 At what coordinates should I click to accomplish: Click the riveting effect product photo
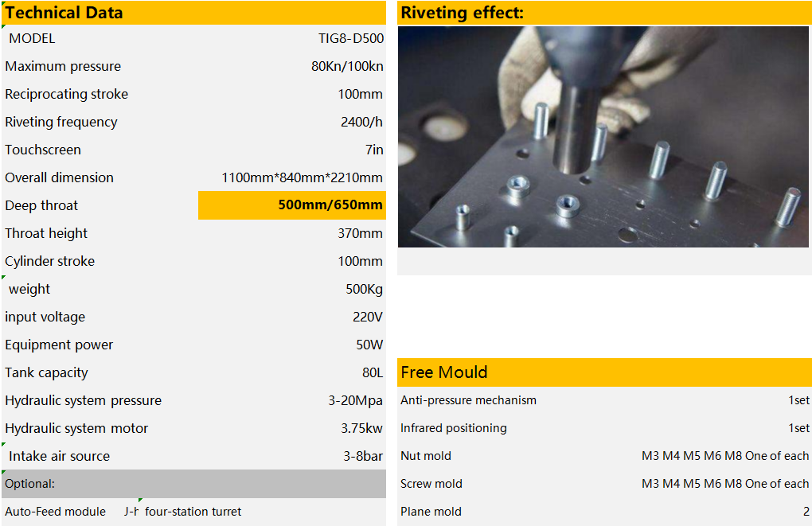[603, 137]
